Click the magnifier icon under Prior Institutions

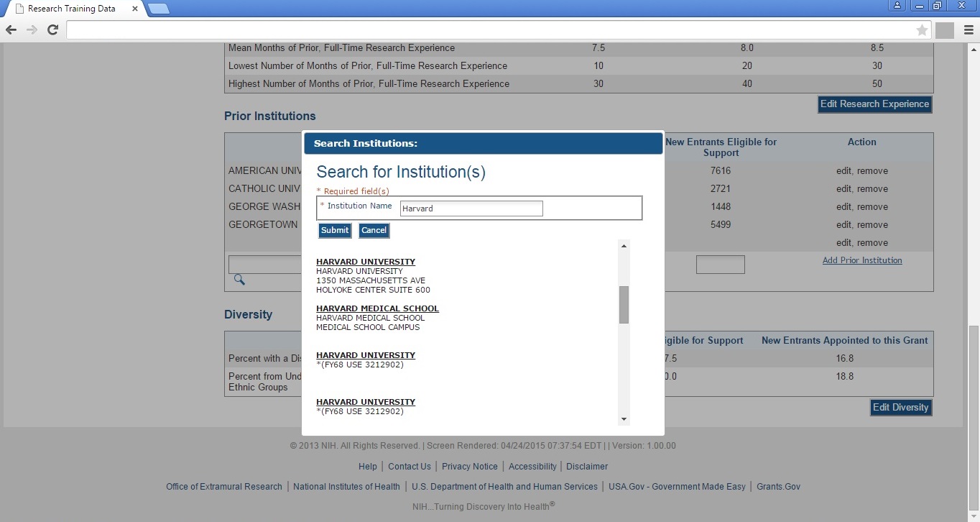[x=239, y=280]
